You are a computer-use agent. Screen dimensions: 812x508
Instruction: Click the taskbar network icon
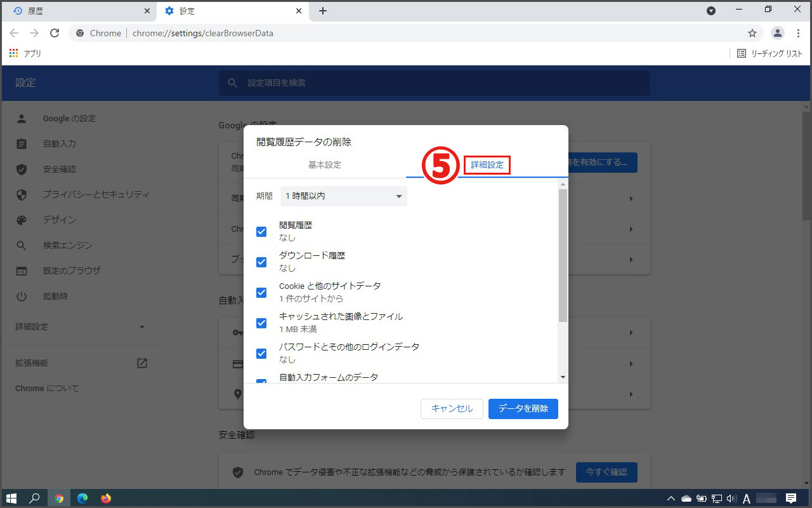click(x=717, y=498)
